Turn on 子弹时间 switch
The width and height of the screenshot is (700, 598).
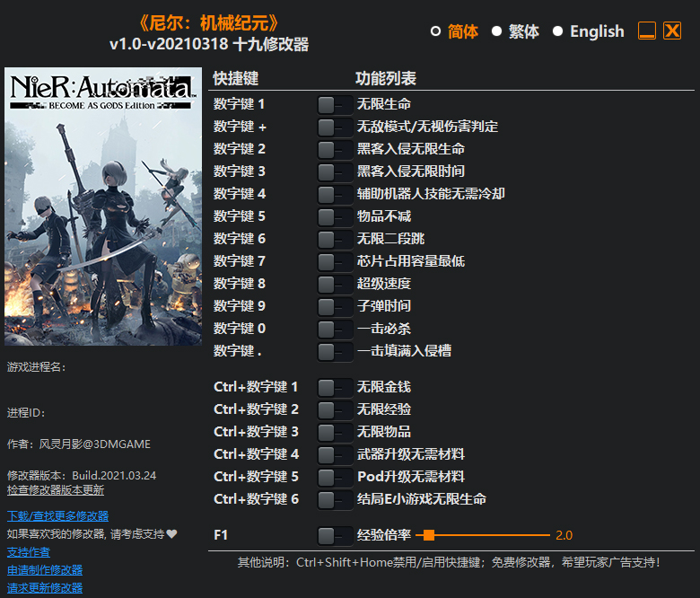point(335,306)
